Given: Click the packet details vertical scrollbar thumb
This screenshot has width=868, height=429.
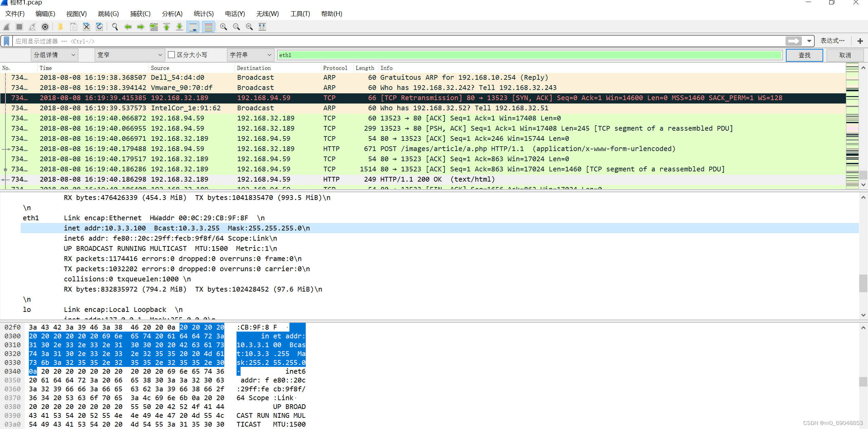Looking at the screenshot, I should tap(863, 283).
